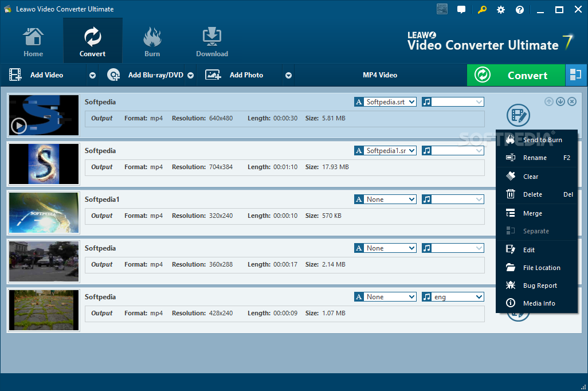This screenshot has width=588, height=391.
Task: Choose Merge in context menu
Action: pyautogui.click(x=536, y=213)
